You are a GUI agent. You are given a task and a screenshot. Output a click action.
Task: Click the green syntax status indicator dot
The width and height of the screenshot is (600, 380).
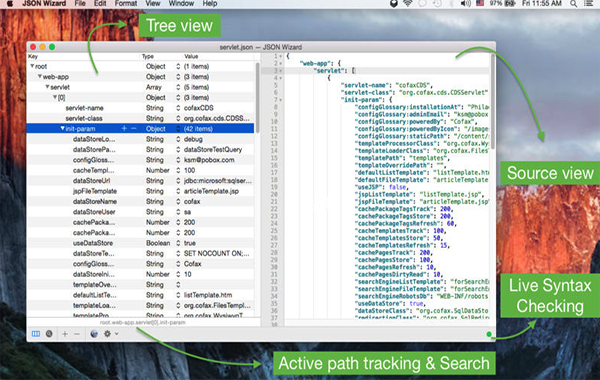[489, 334]
